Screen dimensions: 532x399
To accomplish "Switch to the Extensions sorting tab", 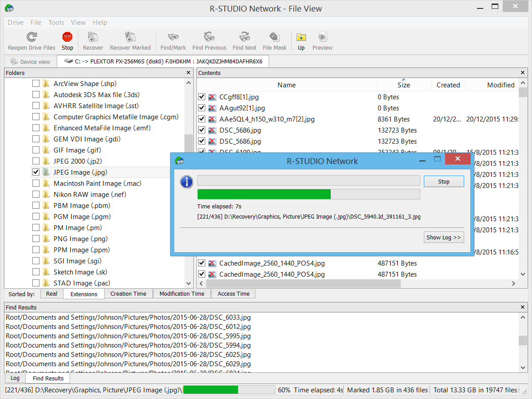I will coord(83,293).
